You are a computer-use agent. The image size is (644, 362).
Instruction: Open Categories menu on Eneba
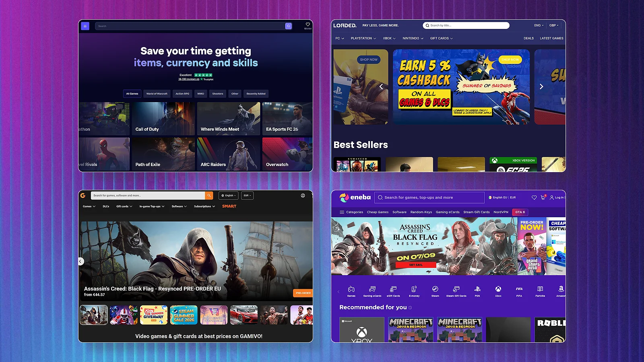[351, 212]
